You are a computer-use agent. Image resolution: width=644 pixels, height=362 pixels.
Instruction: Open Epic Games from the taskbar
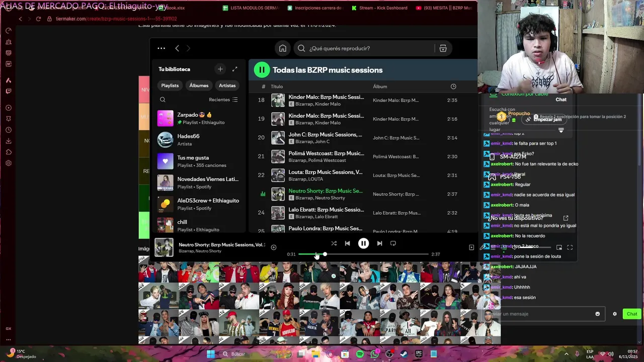tap(419, 354)
